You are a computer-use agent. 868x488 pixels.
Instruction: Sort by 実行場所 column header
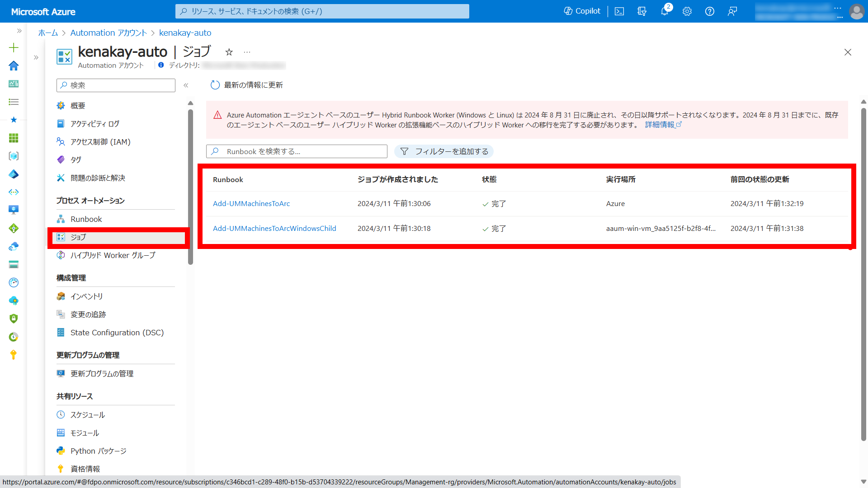(621, 180)
